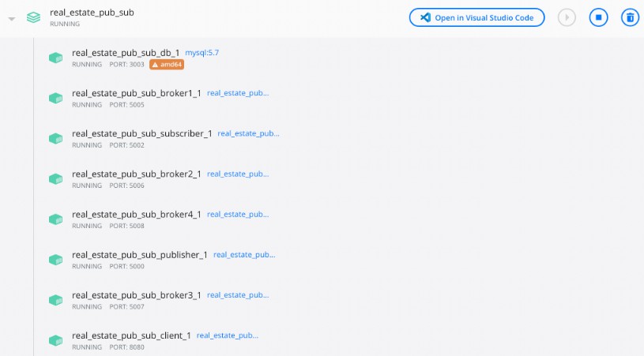Image resolution: width=644 pixels, height=356 pixels.
Task: Open in Visual Studio Code button
Action: pyautogui.click(x=476, y=17)
